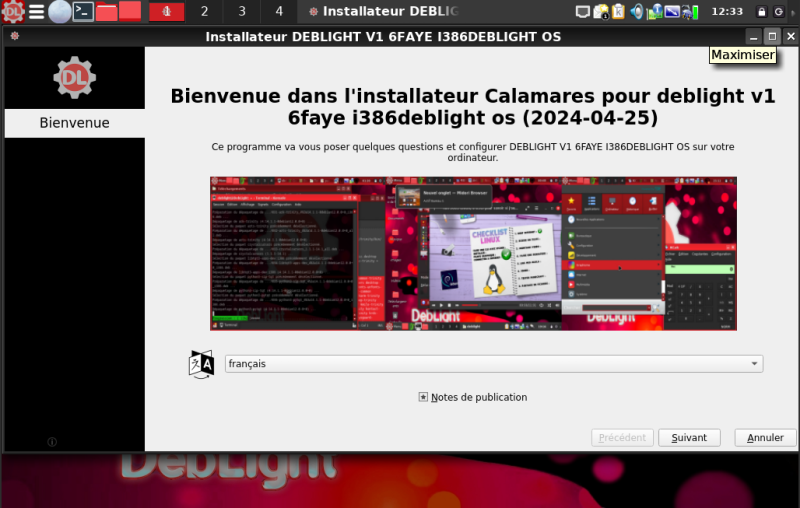Switch to virtual desktop 1

click(x=166, y=11)
